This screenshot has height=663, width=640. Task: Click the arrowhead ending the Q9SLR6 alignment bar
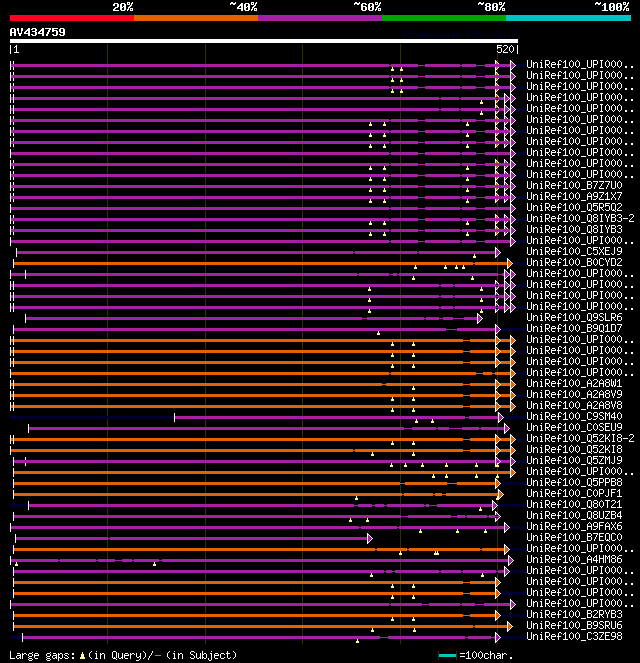click(x=479, y=318)
